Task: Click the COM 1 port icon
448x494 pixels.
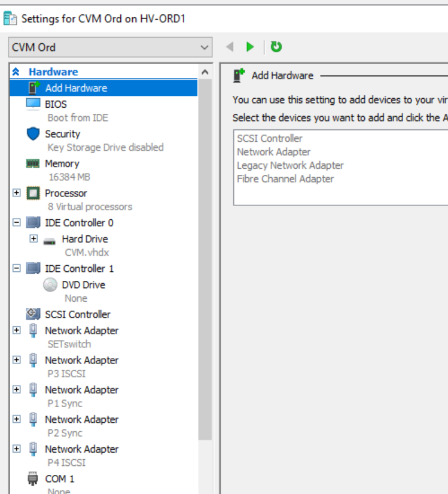Action: click(33, 478)
